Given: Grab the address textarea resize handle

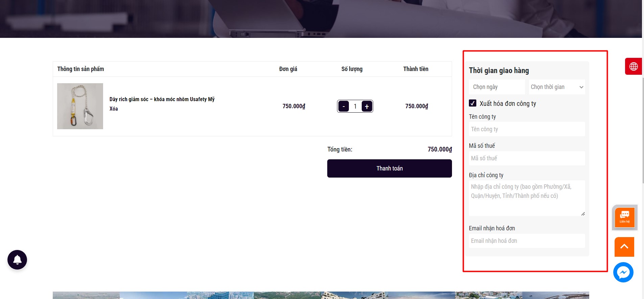Looking at the screenshot, I should 583,214.
